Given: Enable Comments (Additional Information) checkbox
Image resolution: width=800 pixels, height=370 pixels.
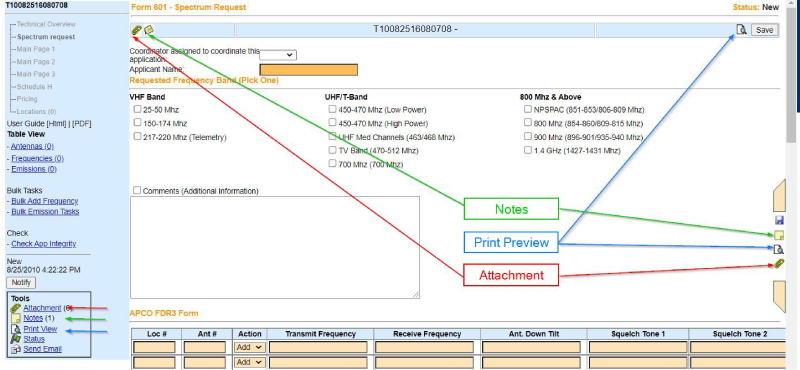Looking at the screenshot, I should pyautogui.click(x=137, y=190).
